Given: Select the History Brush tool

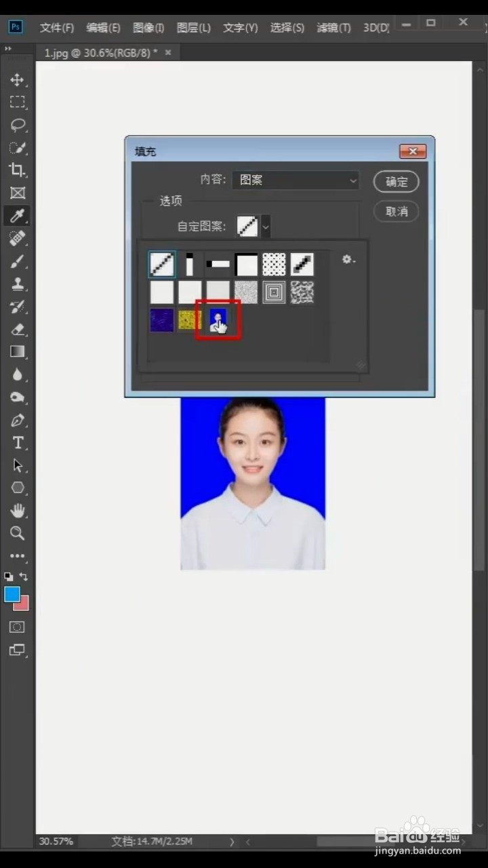Looking at the screenshot, I should (x=17, y=307).
